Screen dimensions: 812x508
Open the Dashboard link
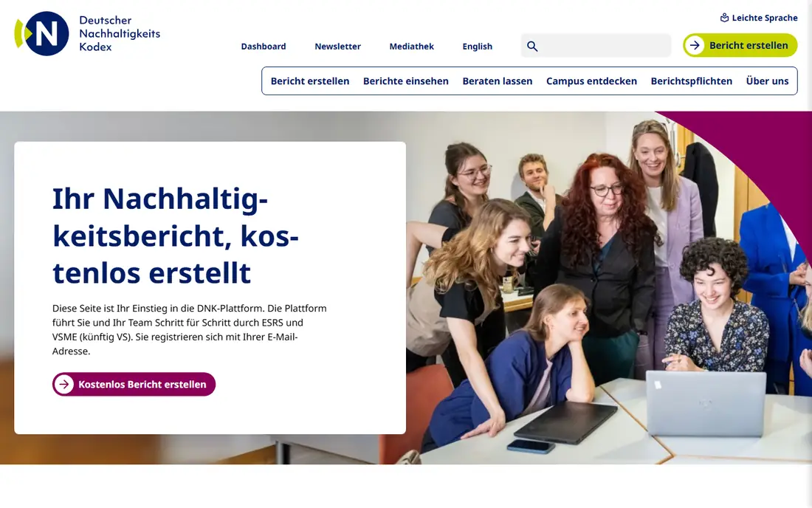tap(264, 46)
